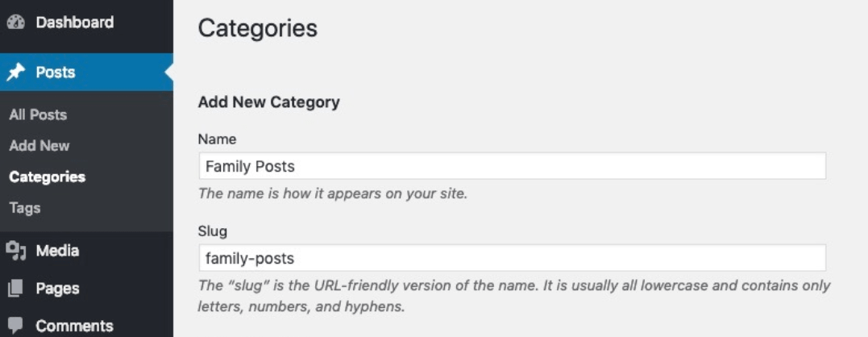Click the Name field containing Family Posts
Screen dimensions: 868x337
click(512, 166)
